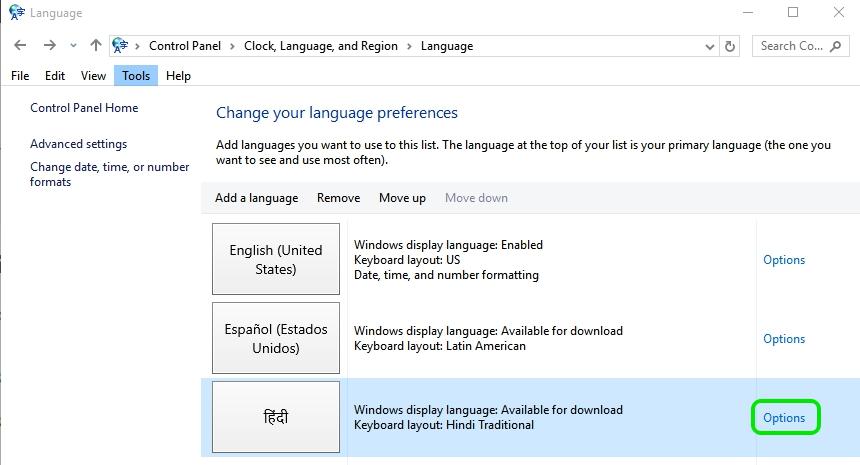
Task: Open Options for Español (Estados Unidos)
Action: pyautogui.click(x=784, y=339)
